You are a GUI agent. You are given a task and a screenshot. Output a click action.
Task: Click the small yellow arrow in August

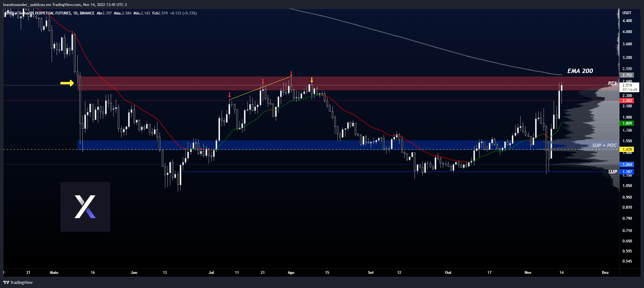(x=312, y=80)
